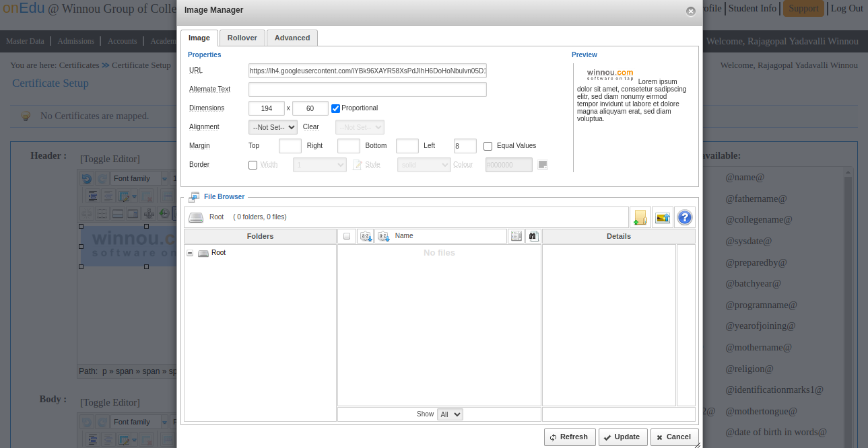Click the sort-by-extension a-z icon
Viewport: 868px width, 448px height.
366,236
